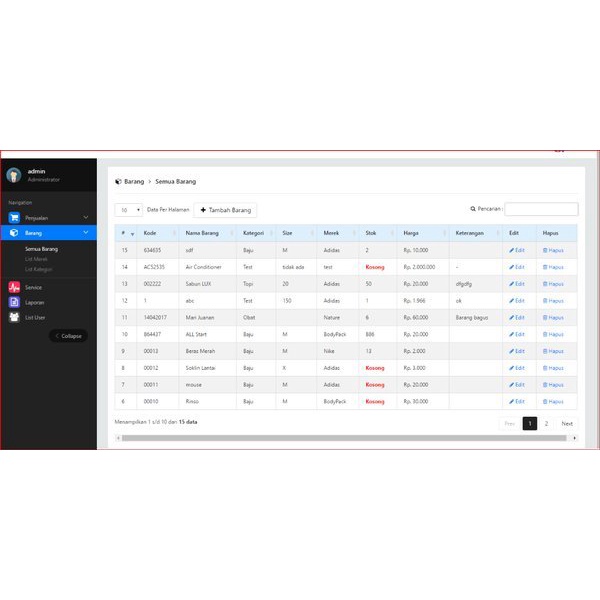
Task: Click the Barang breadcrumb text
Action: 134,181
